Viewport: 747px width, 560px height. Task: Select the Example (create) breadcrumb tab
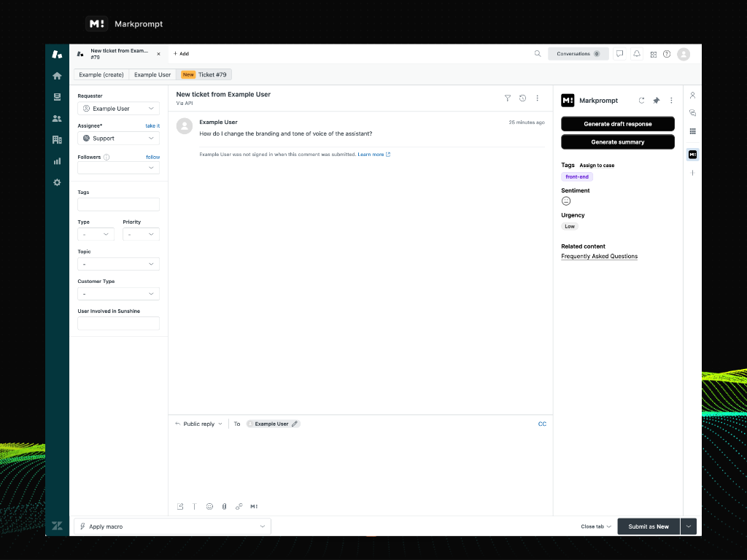point(101,75)
